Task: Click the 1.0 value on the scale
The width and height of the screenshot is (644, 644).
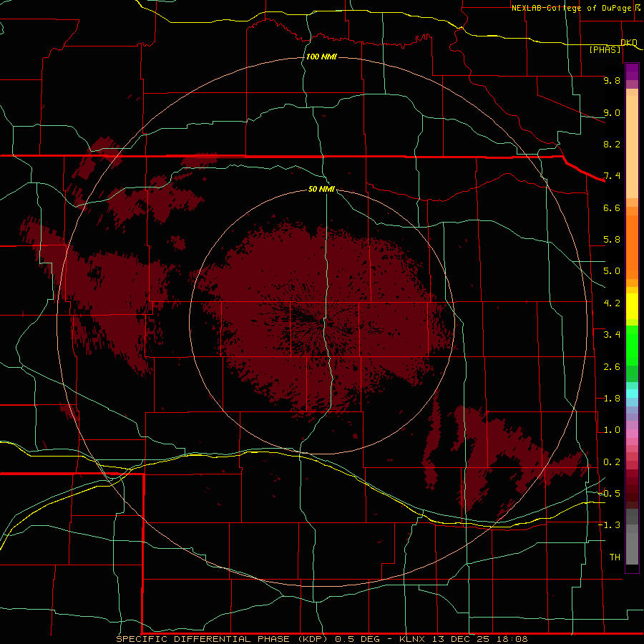Action: (x=612, y=430)
